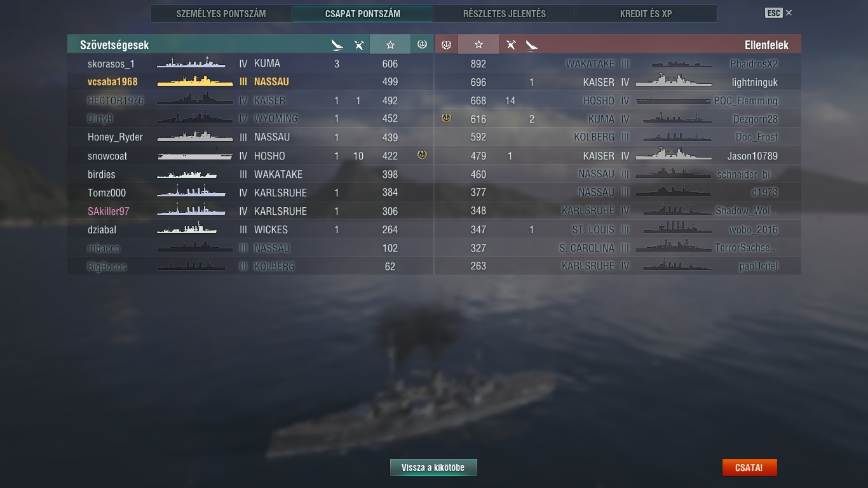This screenshot has height=488, width=868.
Task: Open the Személyes Pontszám tab
Action: tap(221, 13)
